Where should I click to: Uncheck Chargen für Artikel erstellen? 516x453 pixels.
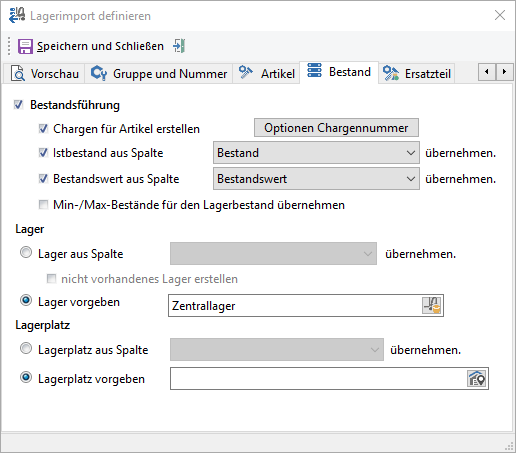pos(43,129)
